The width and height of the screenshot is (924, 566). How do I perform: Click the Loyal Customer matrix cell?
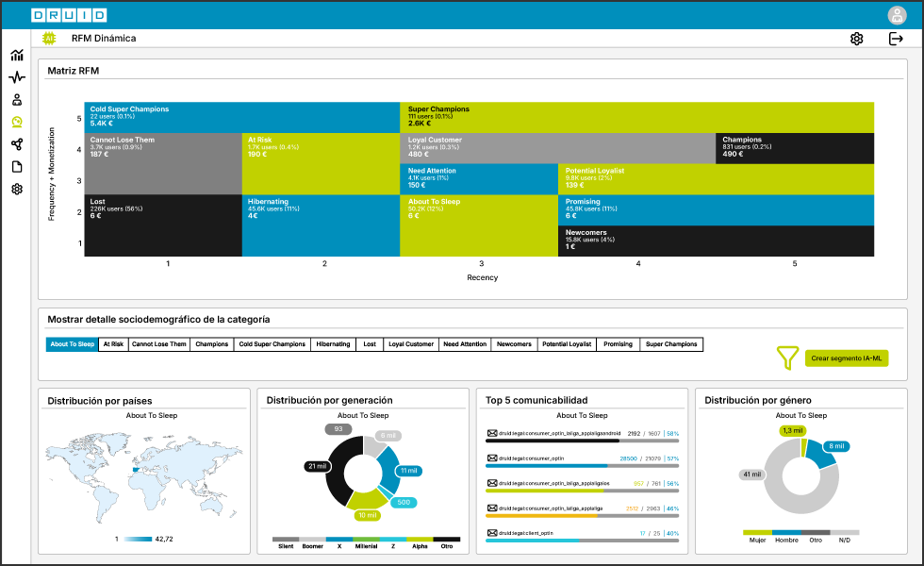[x=558, y=148]
